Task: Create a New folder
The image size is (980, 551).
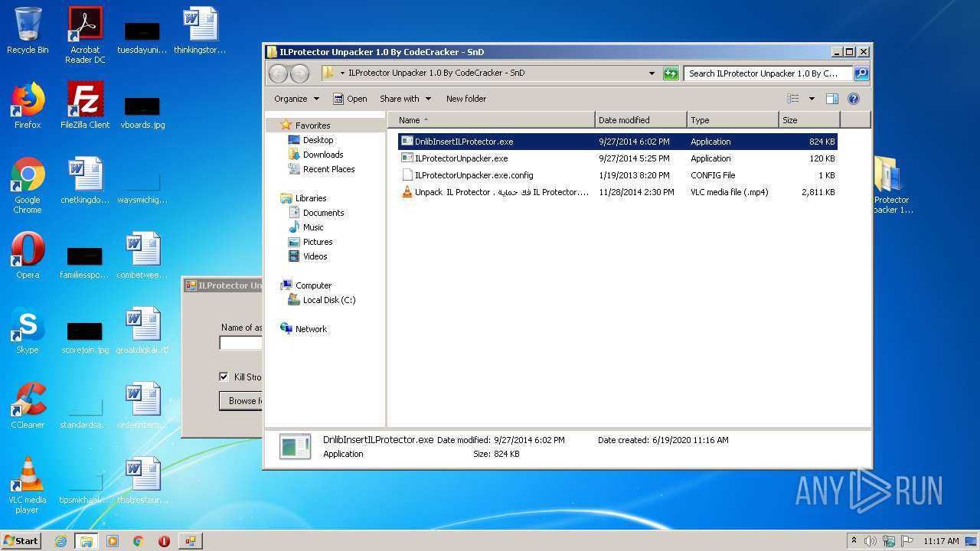Action: click(466, 99)
